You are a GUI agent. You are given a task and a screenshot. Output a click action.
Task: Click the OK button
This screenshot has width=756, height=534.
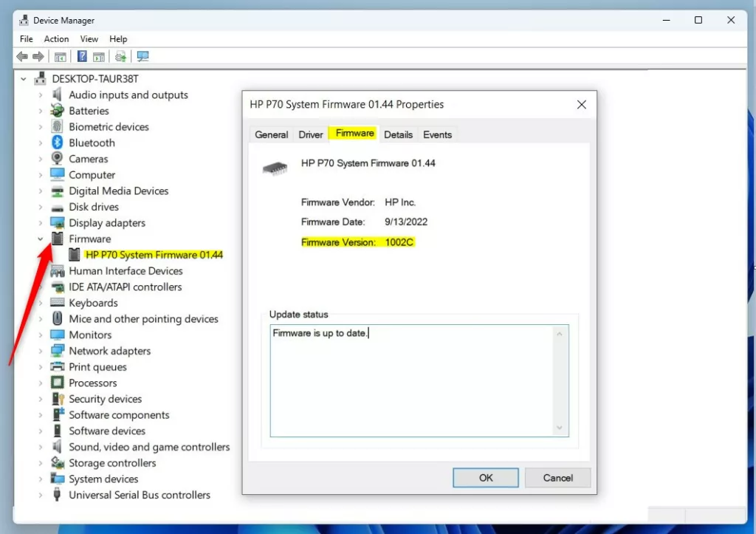point(486,478)
